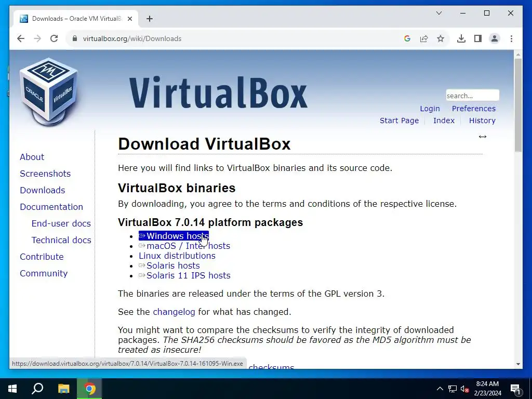Click Chrome icon in taskbar
The image size is (532, 399).
[x=89, y=389]
